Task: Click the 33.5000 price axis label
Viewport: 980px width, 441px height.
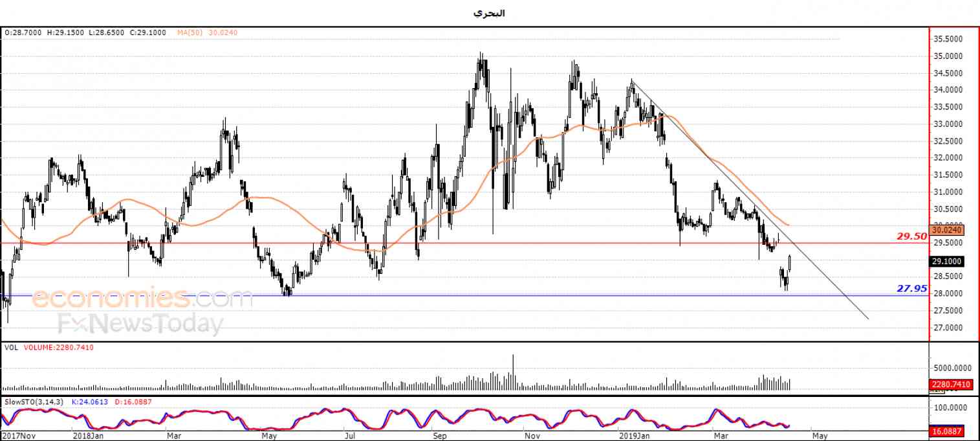Action: pyautogui.click(x=948, y=107)
